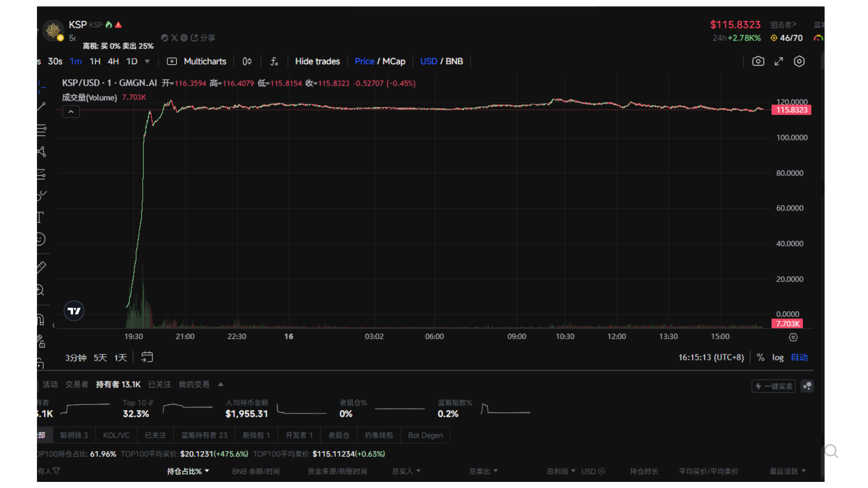The width and height of the screenshot is (868, 488).
Task: Click the 115.8323 current price label
Action: 791,110
